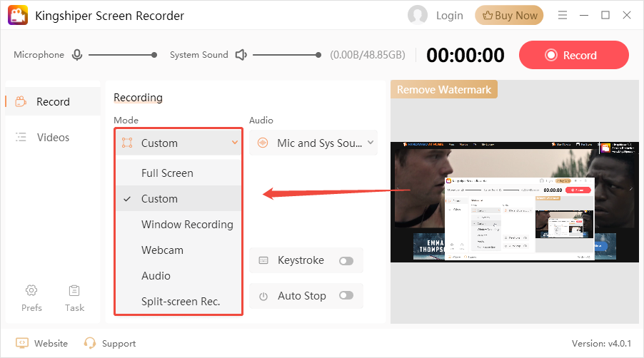Click the 00:00:00 timer display

pos(465,55)
